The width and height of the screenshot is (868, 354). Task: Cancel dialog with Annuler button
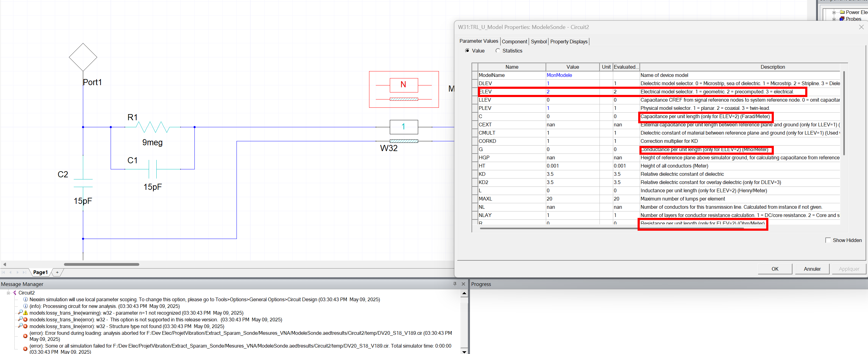point(812,269)
